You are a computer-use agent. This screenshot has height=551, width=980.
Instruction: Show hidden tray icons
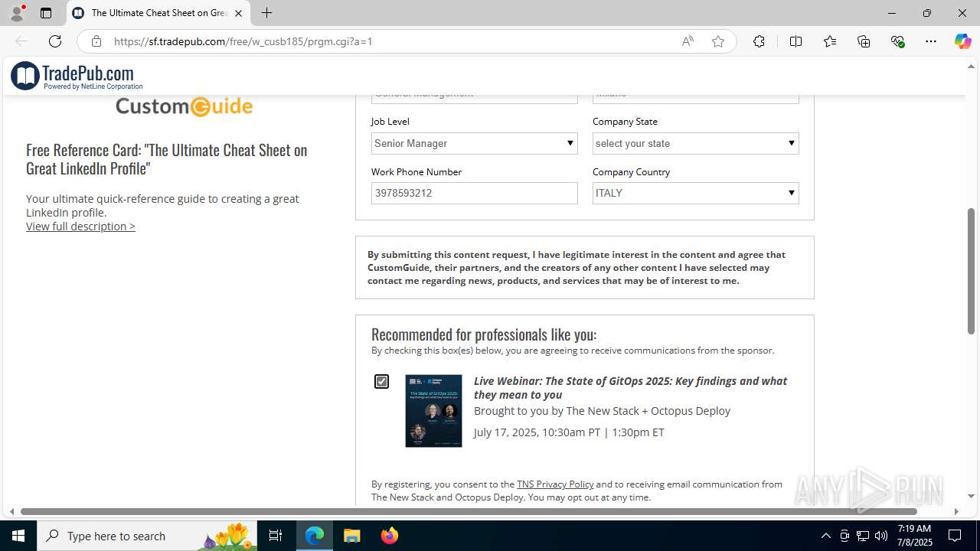tap(825, 536)
